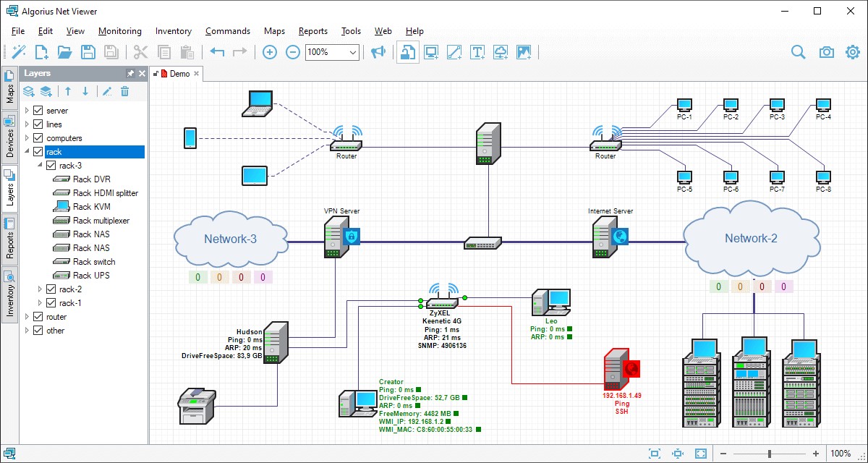
Task: Click the zoom slider handle
Action: tap(769, 454)
